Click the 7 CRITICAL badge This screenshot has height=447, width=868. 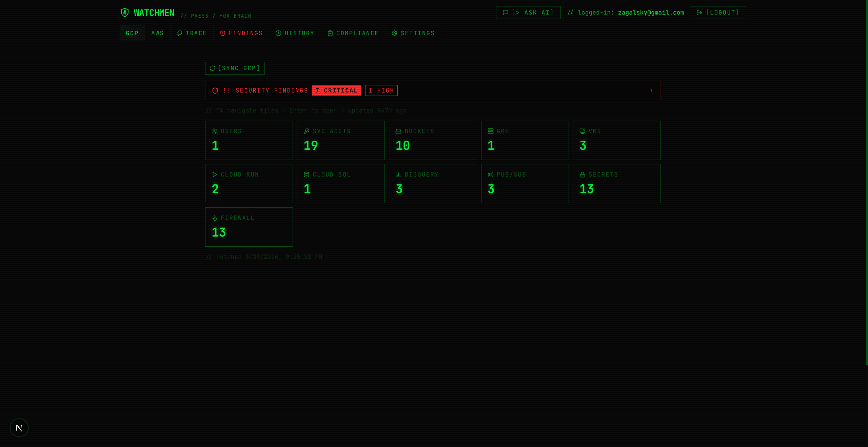click(x=337, y=90)
